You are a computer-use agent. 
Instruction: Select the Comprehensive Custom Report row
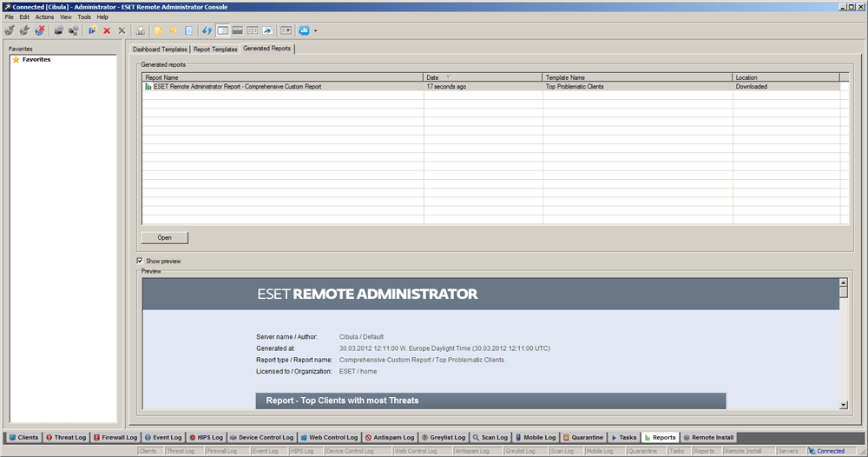coord(491,86)
